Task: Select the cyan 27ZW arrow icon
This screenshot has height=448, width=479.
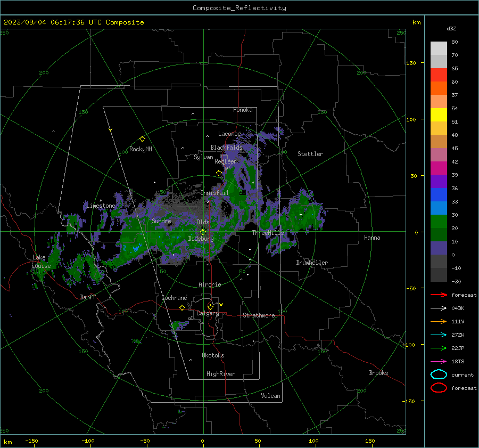Action: click(x=439, y=335)
